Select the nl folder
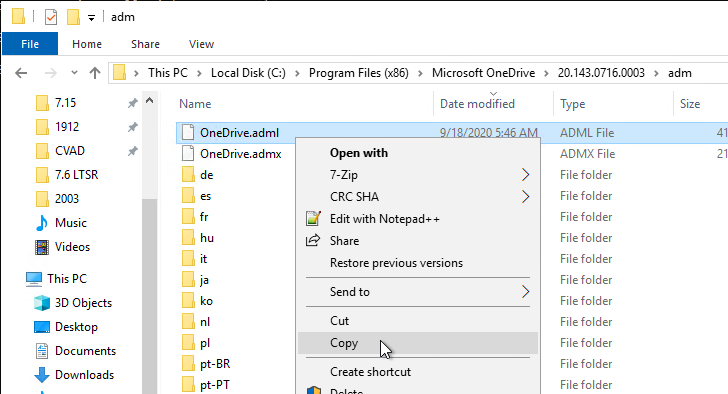Image resolution: width=728 pixels, height=394 pixels. click(205, 322)
